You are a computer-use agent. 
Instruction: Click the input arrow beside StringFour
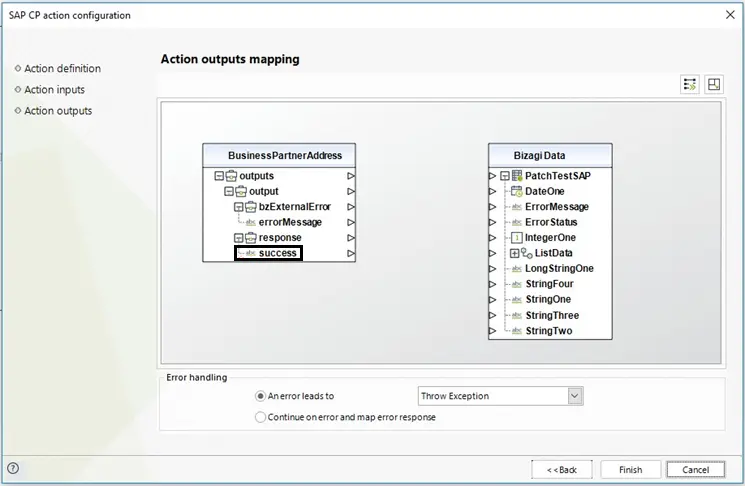tap(493, 284)
